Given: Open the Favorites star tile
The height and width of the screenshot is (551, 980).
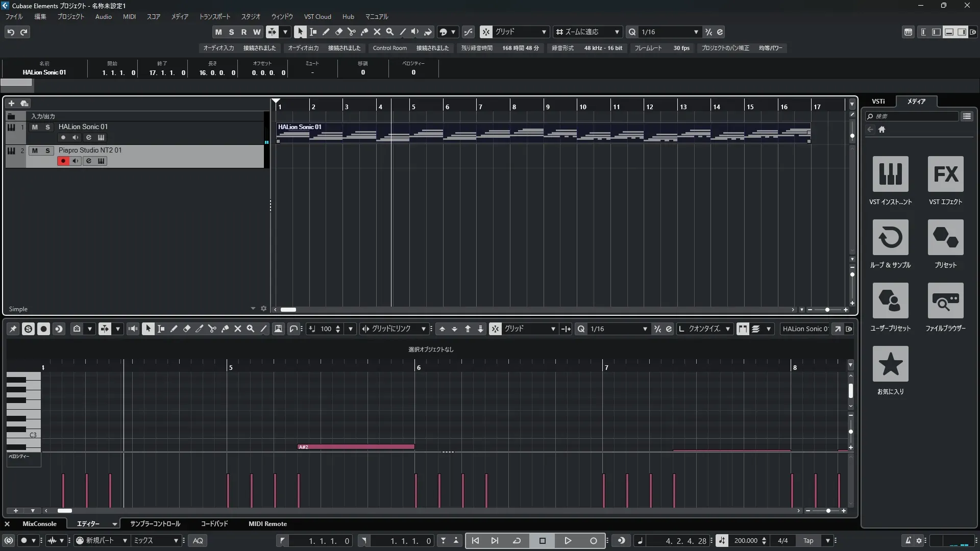Looking at the screenshot, I should pos(890,364).
